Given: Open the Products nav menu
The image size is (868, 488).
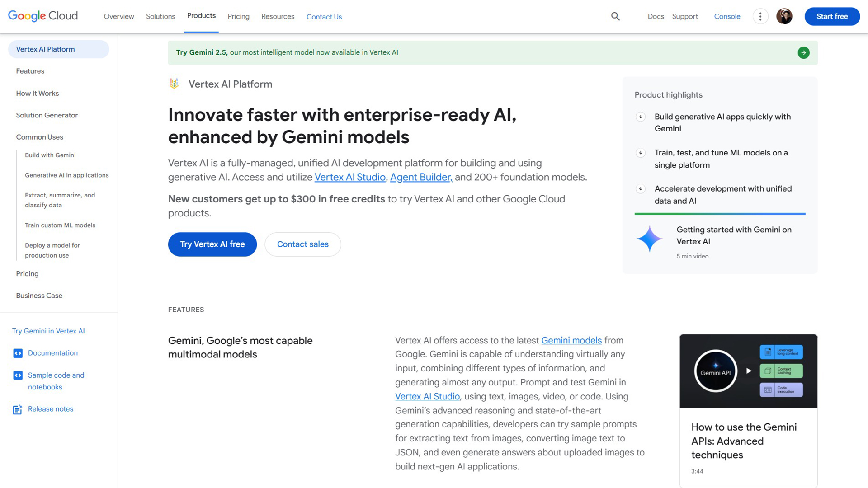Looking at the screenshot, I should coord(201,16).
